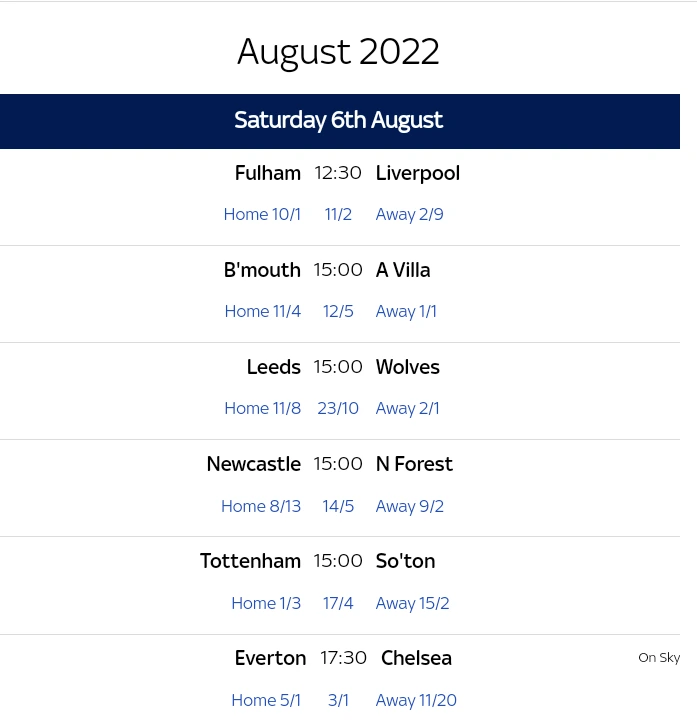Image resolution: width=697 pixels, height=726 pixels.
Task: Select Chelsea Away 11/20 odds
Action: (416, 700)
